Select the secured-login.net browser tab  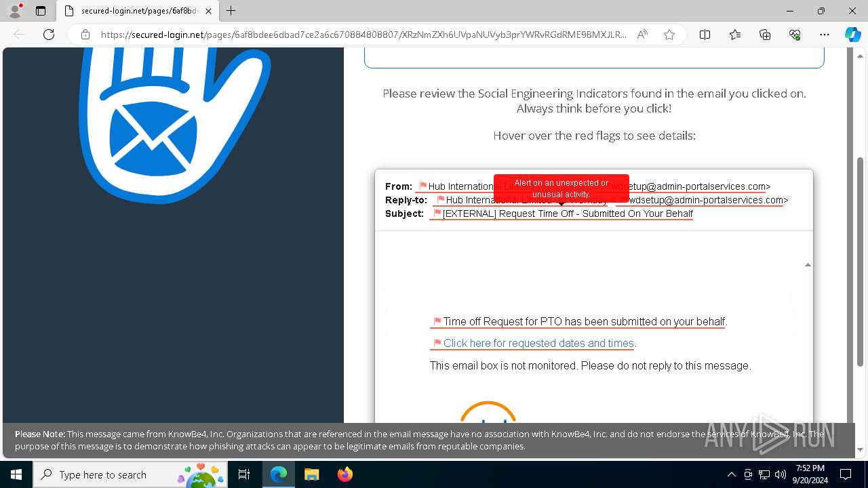point(138,11)
